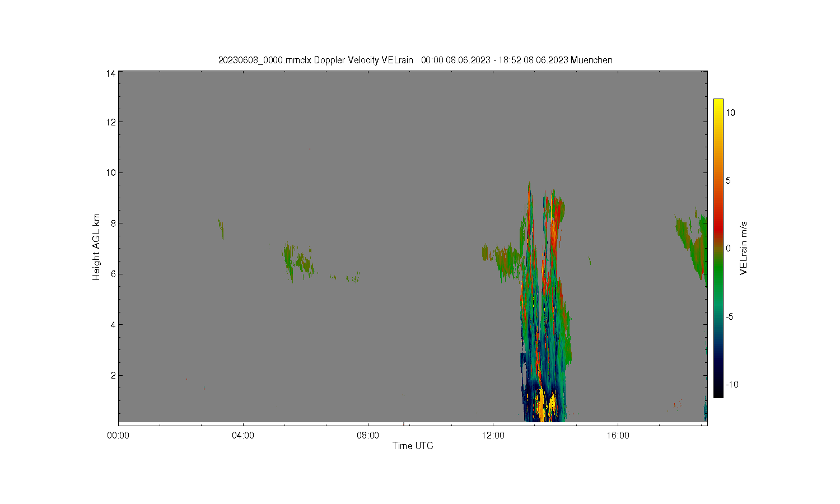Click the 12:00 time tick label

tap(493, 436)
